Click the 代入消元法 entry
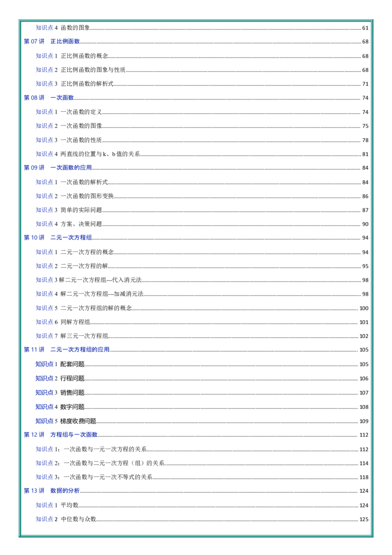Viewport: 392px width, 555px height. (x=202, y=280)
